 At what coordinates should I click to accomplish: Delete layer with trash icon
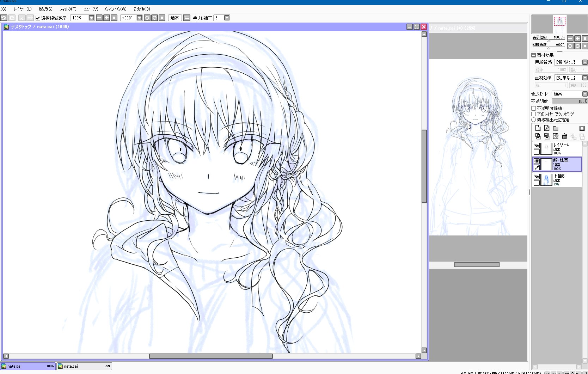tap(564, 136)
